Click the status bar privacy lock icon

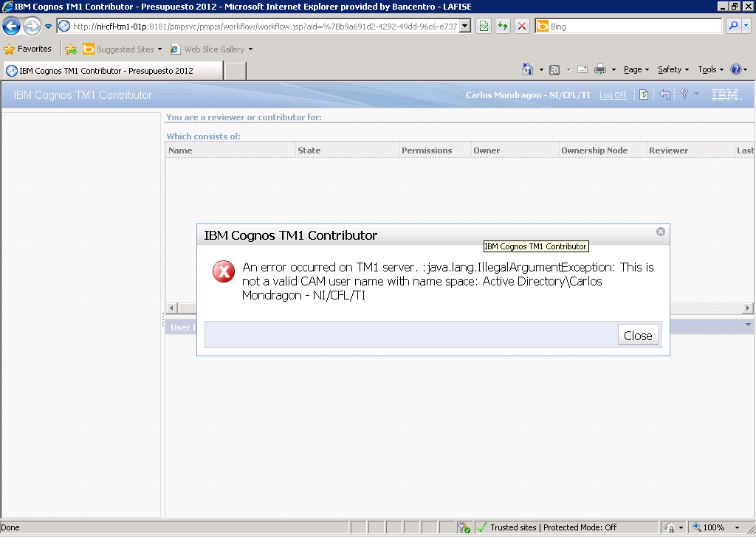tap(669, 528)
